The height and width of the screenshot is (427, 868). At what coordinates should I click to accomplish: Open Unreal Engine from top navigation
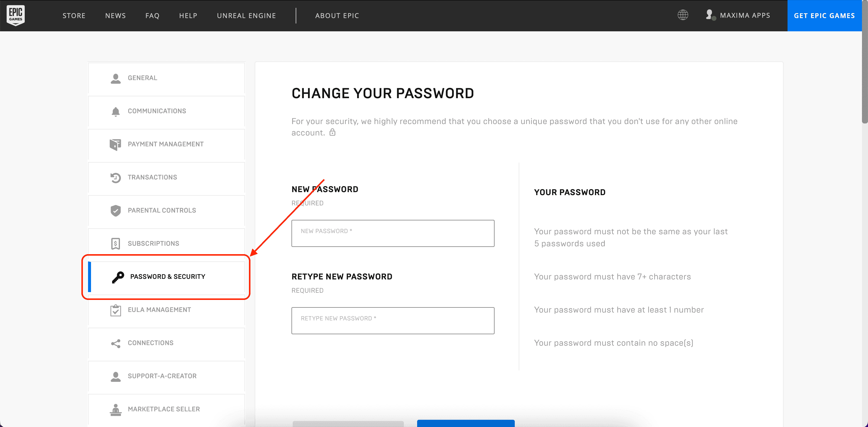246,15
